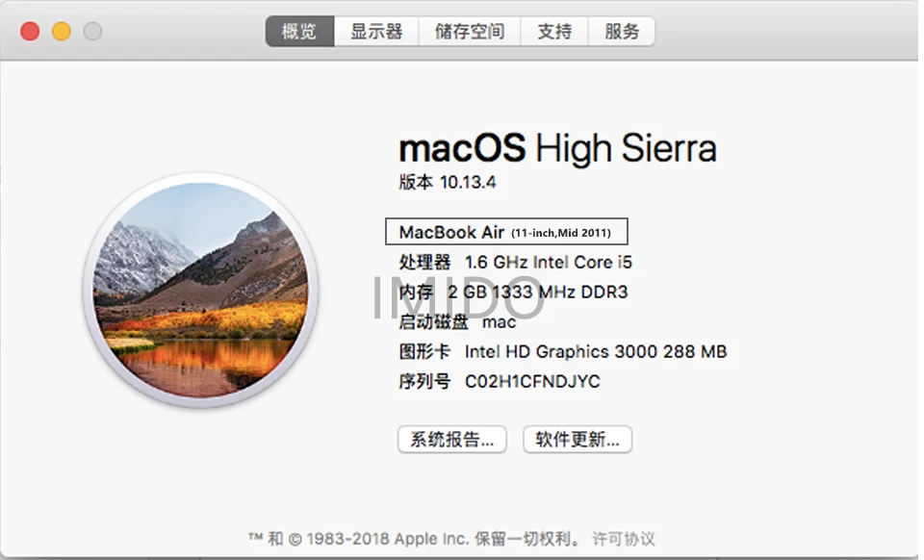Click the startup disk name mac
Viewport: 924px width, 560px height.
point(500,322)
